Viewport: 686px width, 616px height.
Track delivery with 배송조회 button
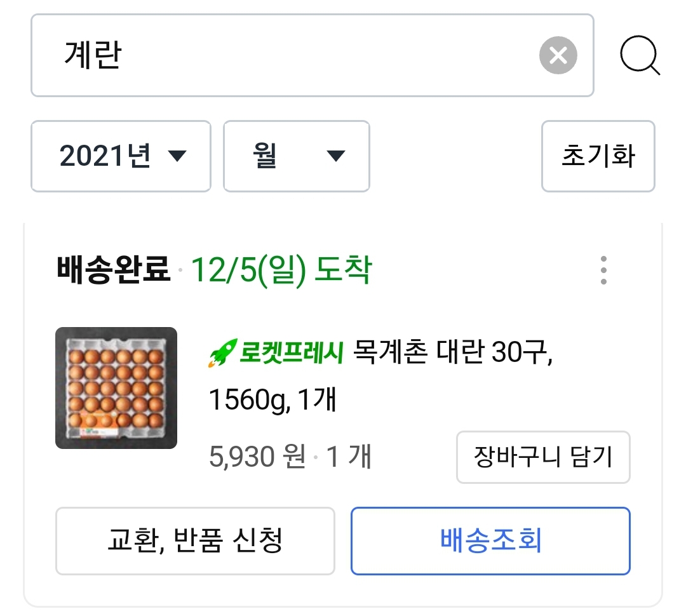click(490, 541)
